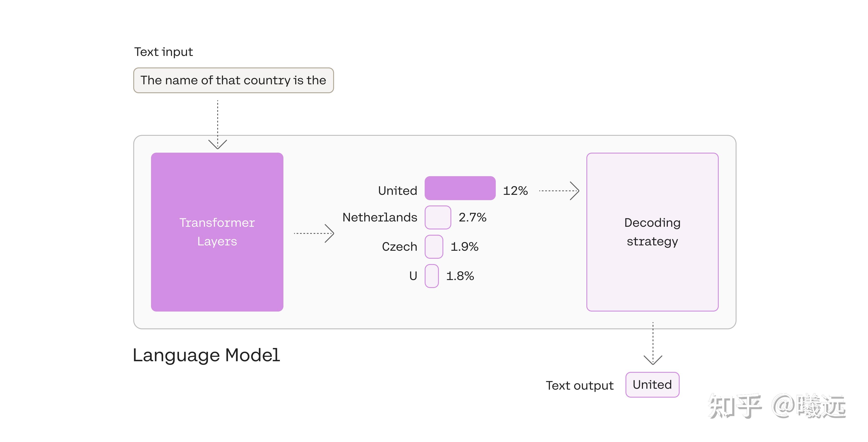
Task: Click the Netherlands token label
Action: pos(380,217)
